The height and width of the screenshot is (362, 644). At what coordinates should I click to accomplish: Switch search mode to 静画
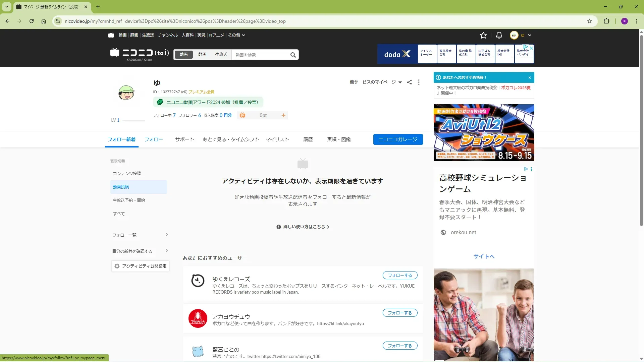[x=202, y=55]
